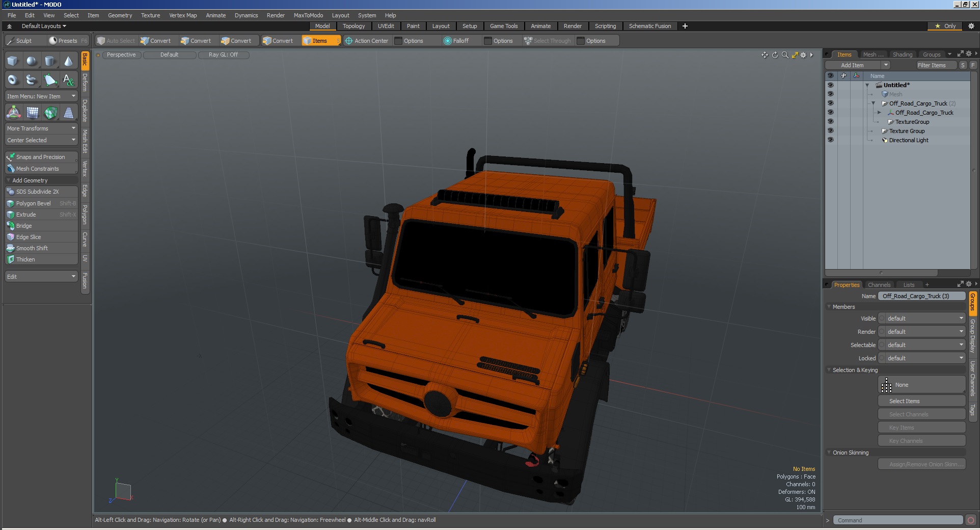Open layout settings gear at top right
The image size is (980, 530).
click(x=971, y=26)
